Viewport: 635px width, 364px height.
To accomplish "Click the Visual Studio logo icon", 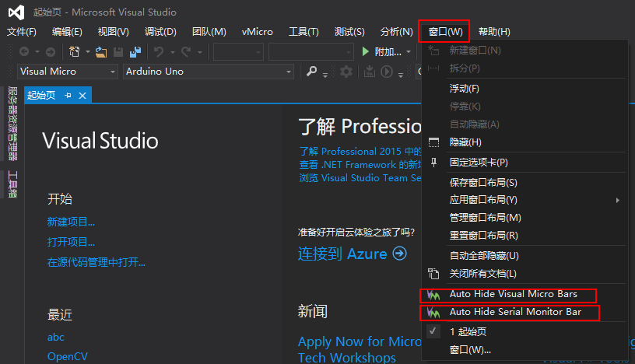I will click(16, 12).
